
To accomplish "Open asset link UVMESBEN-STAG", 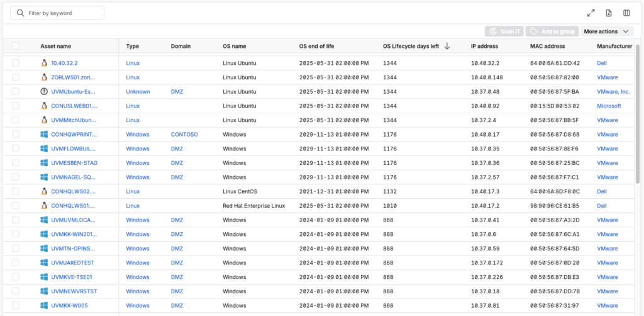I will (x=74, y=163).
